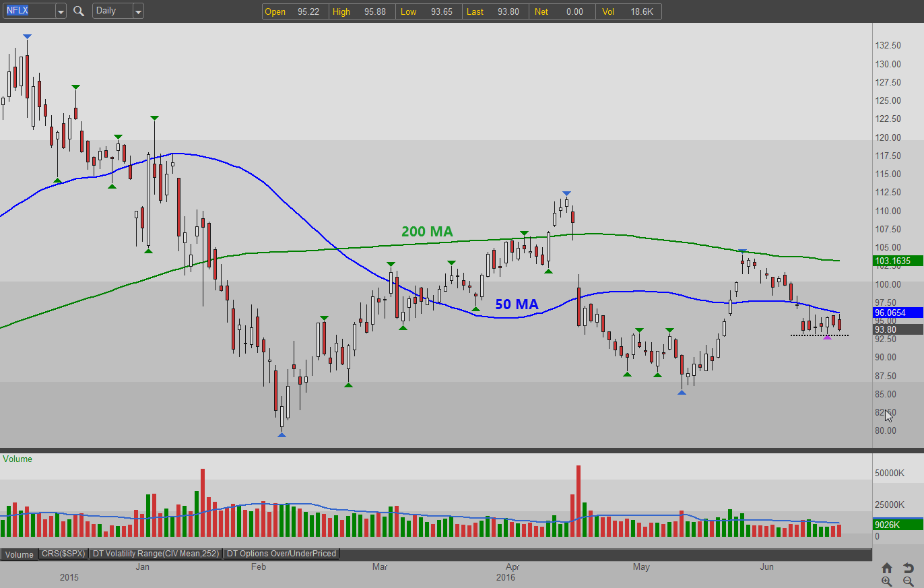
Task: Click the blue pivot marker above the April high
Action: [566, 194]
